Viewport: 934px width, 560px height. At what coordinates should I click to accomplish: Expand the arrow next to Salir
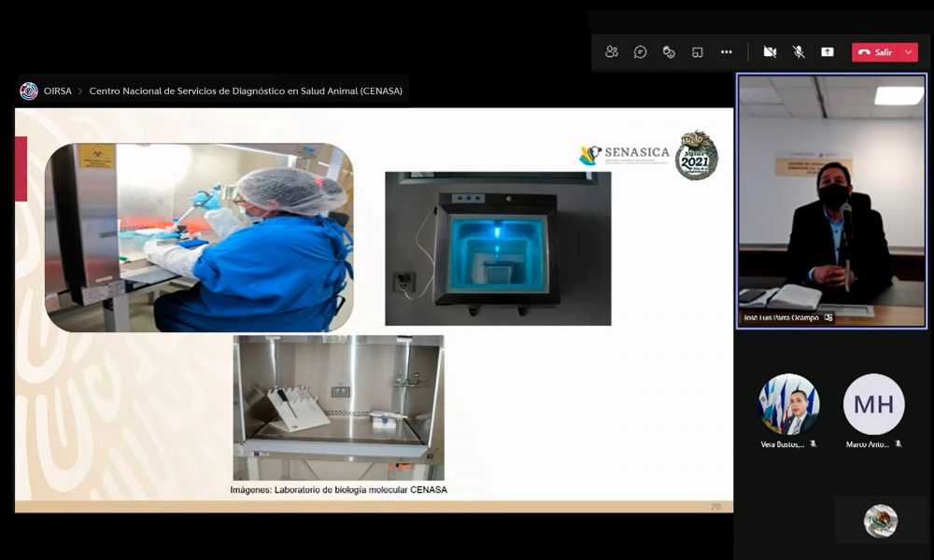coord(908,52)
